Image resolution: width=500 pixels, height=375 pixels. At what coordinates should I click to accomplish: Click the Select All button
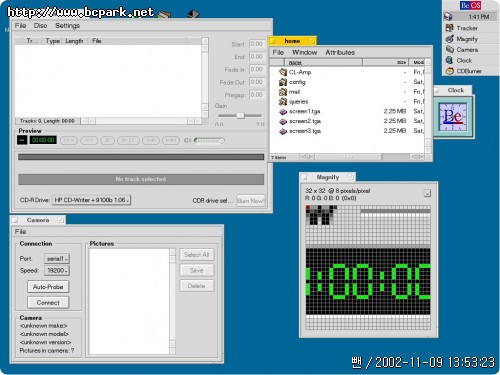coord(197,255)
